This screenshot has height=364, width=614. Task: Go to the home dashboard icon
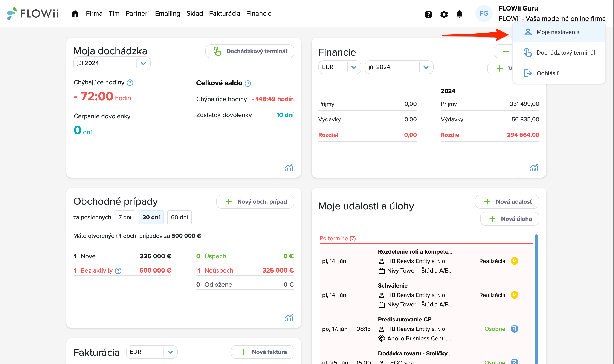pyautogui.click(x=75, y=14)
